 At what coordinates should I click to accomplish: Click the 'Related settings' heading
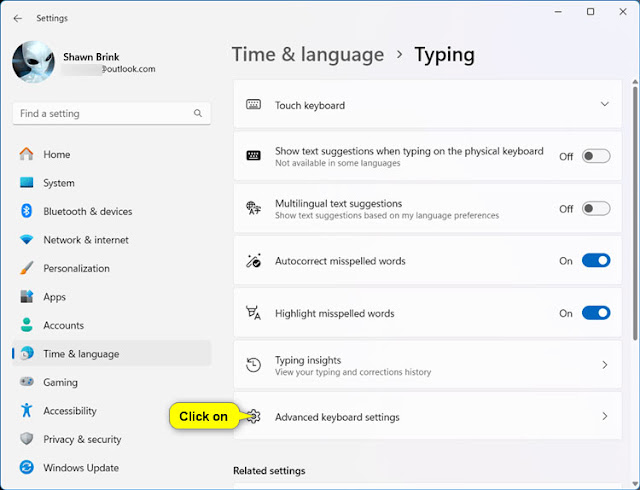pyautogui.click(x=269, y=470)
